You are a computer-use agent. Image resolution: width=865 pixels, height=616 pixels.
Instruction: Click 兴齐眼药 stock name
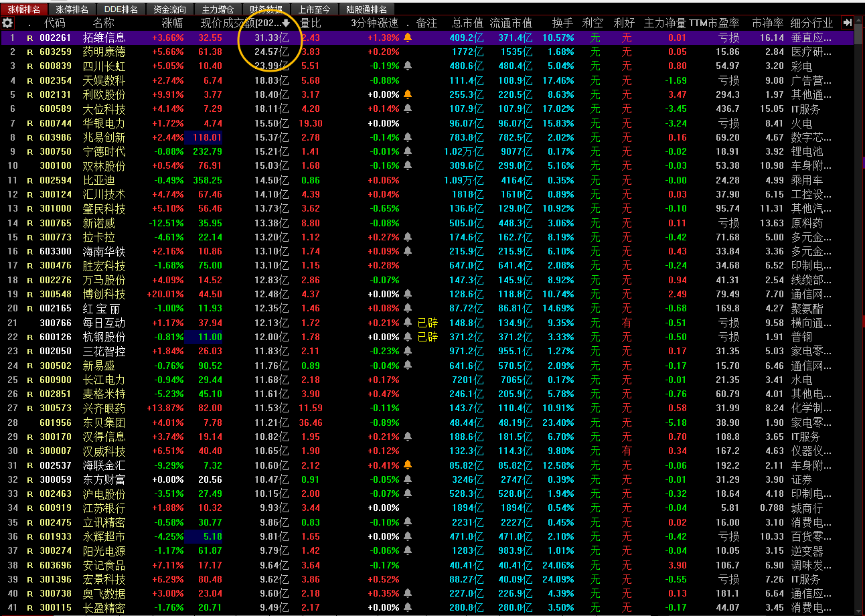click(x=104, y=408)
